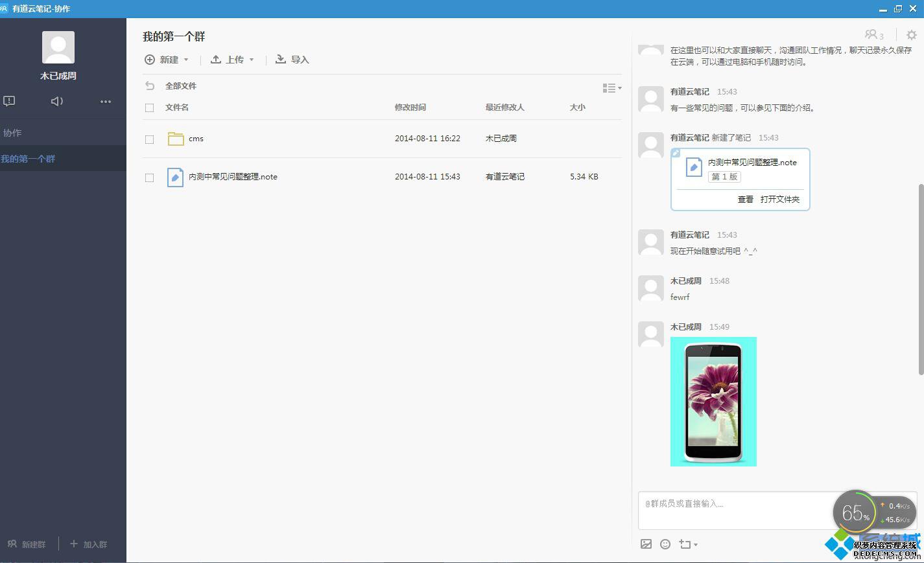This screenshot has height=563, width=924.
Task: Check the 内测中常见问题整理.note checkbox
Action: click(150, 178)
